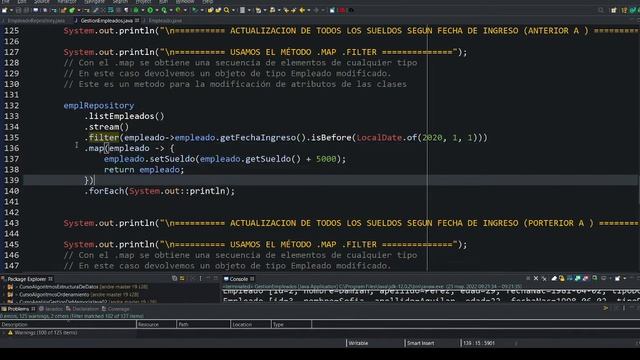Sort Problems by Resource column
The image size is (640, 360).
click(156, 324)
